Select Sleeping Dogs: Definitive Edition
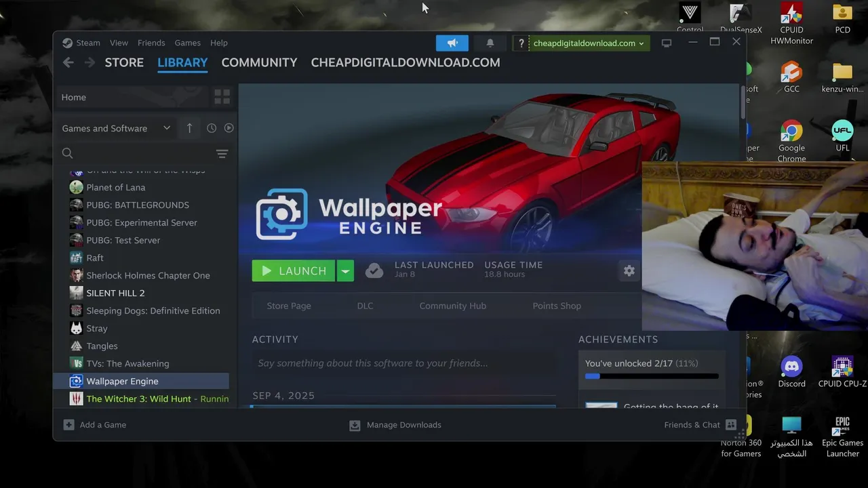The height and width of the screenshot is (488, 868). tap(153, 310)
